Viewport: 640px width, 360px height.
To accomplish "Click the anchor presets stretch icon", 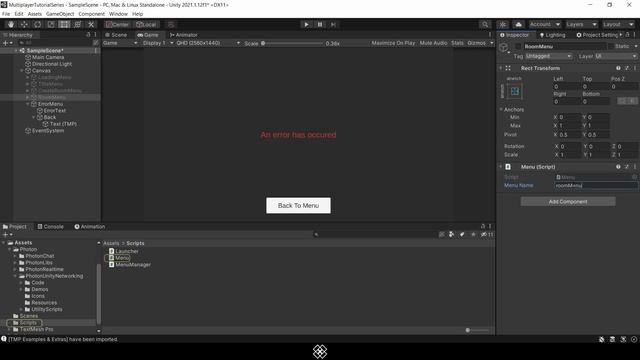I will pos(515,91).
